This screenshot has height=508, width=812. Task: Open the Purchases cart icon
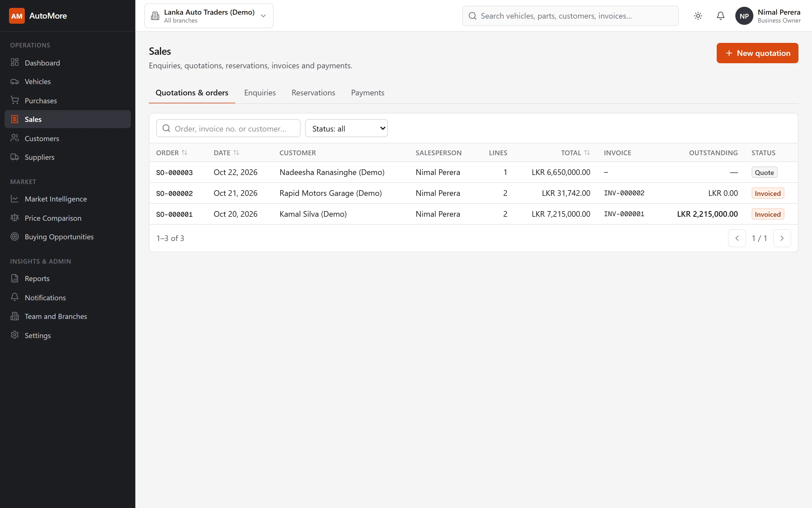14,100
